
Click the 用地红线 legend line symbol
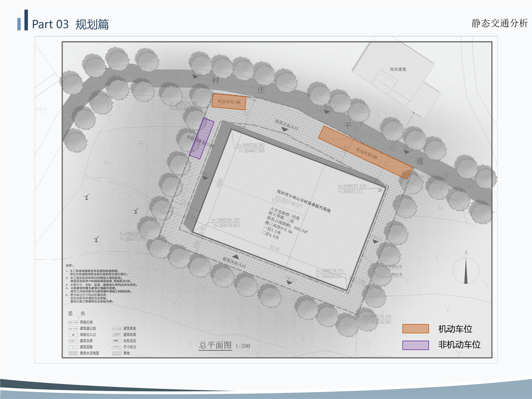click(73, 323)
